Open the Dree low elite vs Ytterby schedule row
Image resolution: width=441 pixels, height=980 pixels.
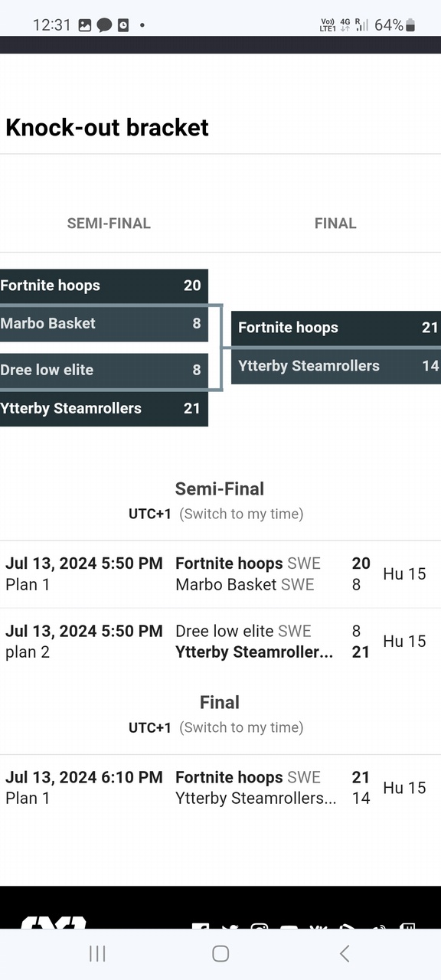pos(220,642)
